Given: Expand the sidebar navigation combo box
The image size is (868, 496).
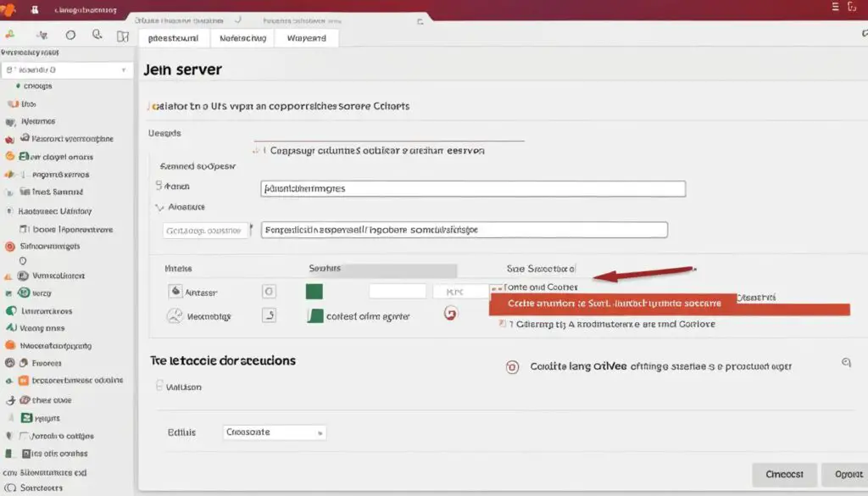Looking at the screenshot, I should 68,69.
